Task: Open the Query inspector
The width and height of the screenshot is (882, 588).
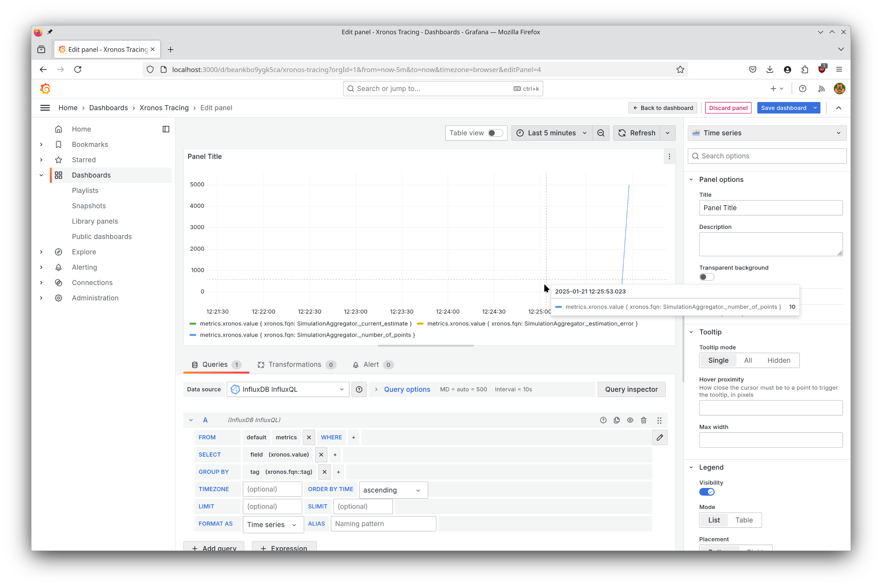Action: pos(632,389)
